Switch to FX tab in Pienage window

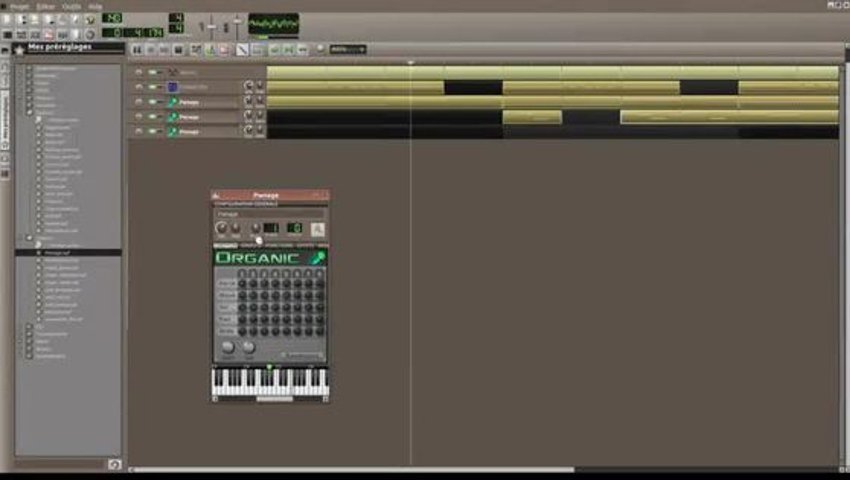point(305,246)
